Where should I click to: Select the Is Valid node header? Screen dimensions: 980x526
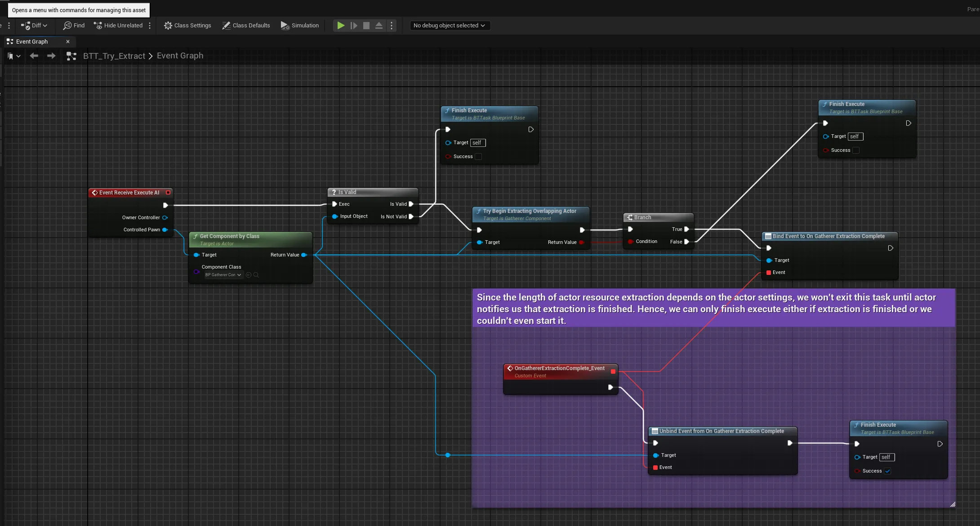(x=373, y=192)
